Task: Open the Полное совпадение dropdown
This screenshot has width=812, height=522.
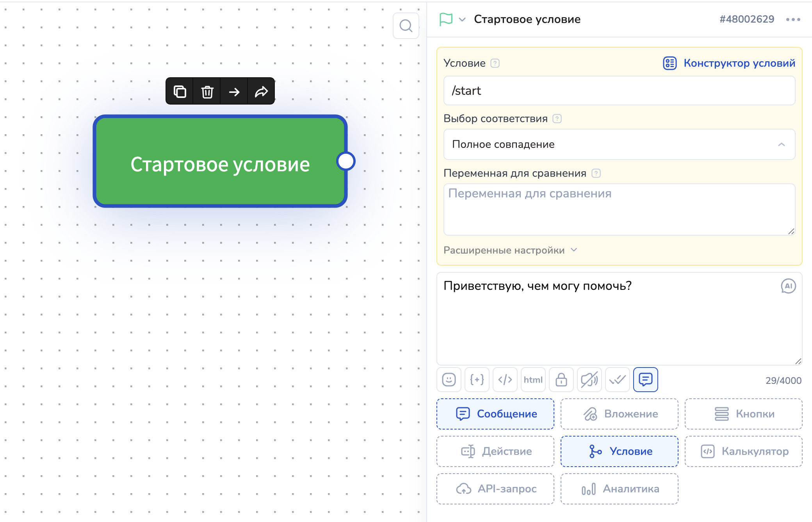Action: coord(619,144)
